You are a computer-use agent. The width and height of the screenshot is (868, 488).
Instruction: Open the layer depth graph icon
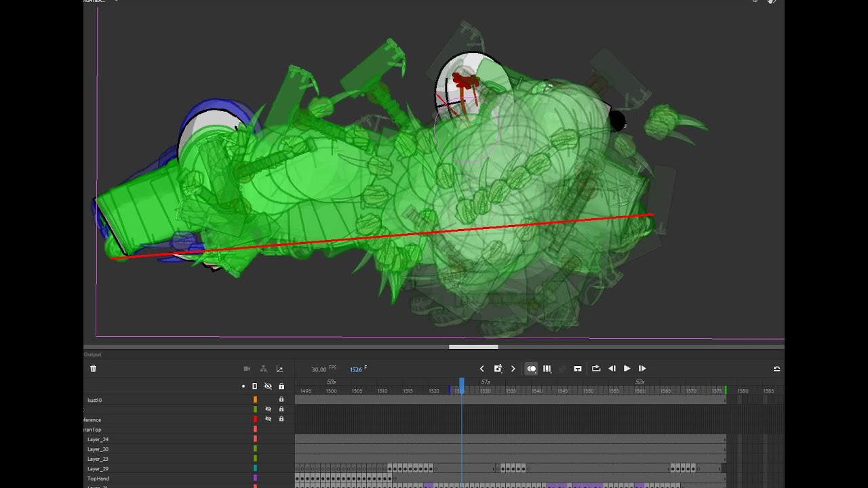coord(279,369)
